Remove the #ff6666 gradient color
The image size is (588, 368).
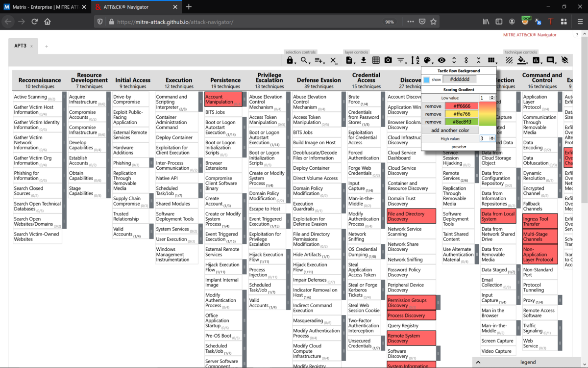click(x=433, y=106)
